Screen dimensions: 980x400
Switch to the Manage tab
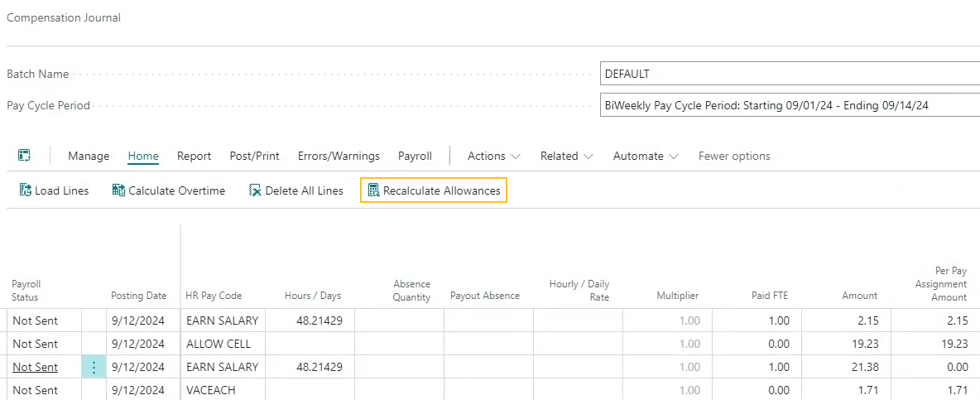tap(89, 156)
